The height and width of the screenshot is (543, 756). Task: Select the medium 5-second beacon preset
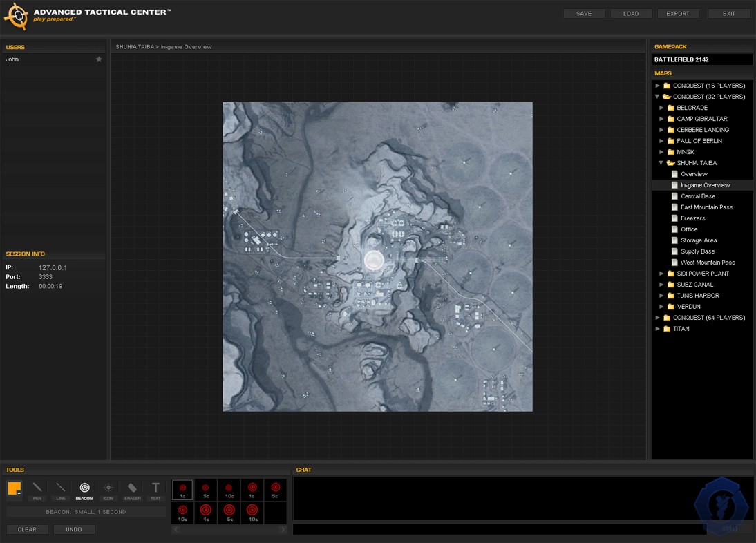[x=275, y=490]
